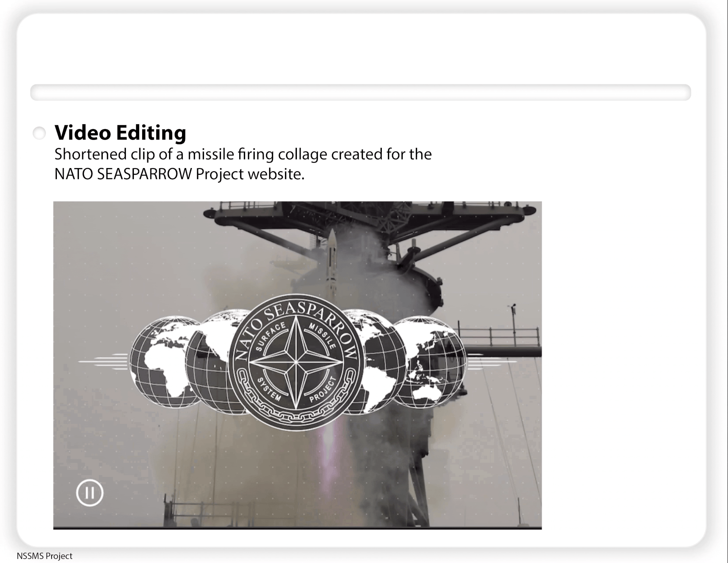
Task: Click the dark progress bar under video
Action: click(x=297, y=528)
